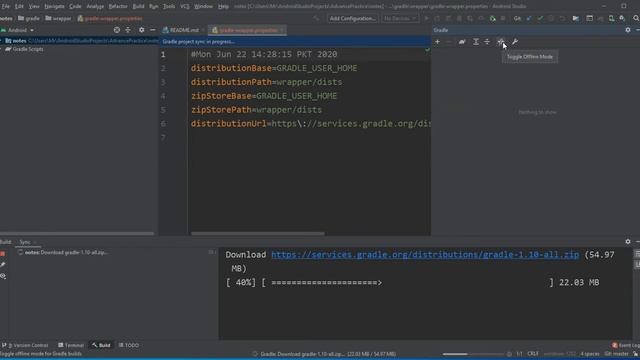This screenshot has width=640, height=360.
Task: Open SDK Manager icon in toolbar
Action: tap(622, 18)
